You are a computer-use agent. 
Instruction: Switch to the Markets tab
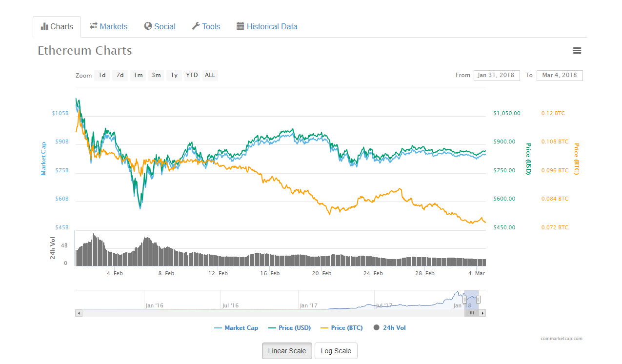pyautogui.click(x=108, y=27)
